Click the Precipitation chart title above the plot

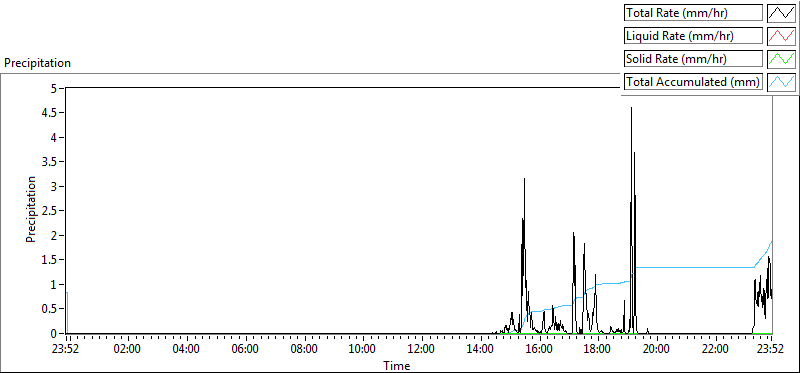[x=37, y=63]
